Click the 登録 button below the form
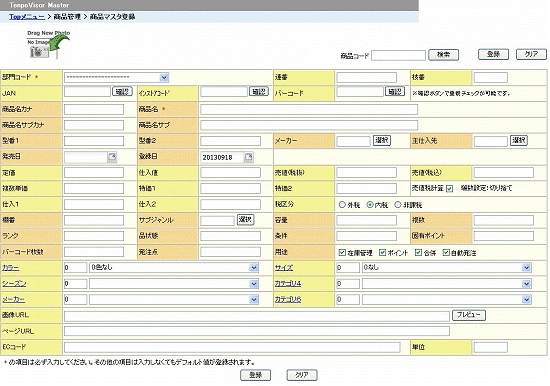The image size is (550, 386). pyautogui.click(x=255, y=375)
